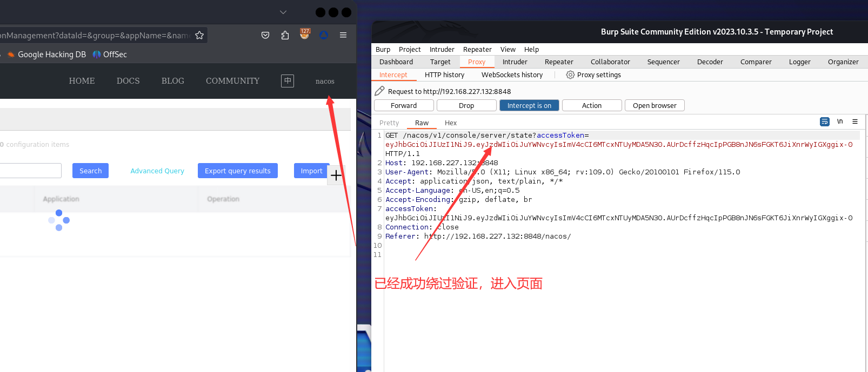Click the pencil edit icon beside request URL
Viewport: 868px width, 372px height.
(379, 91)
